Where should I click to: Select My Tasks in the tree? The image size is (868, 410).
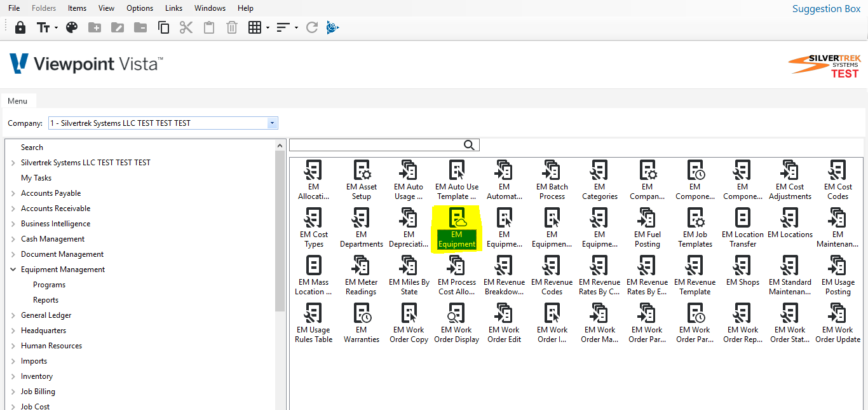[x=36, y=178]
